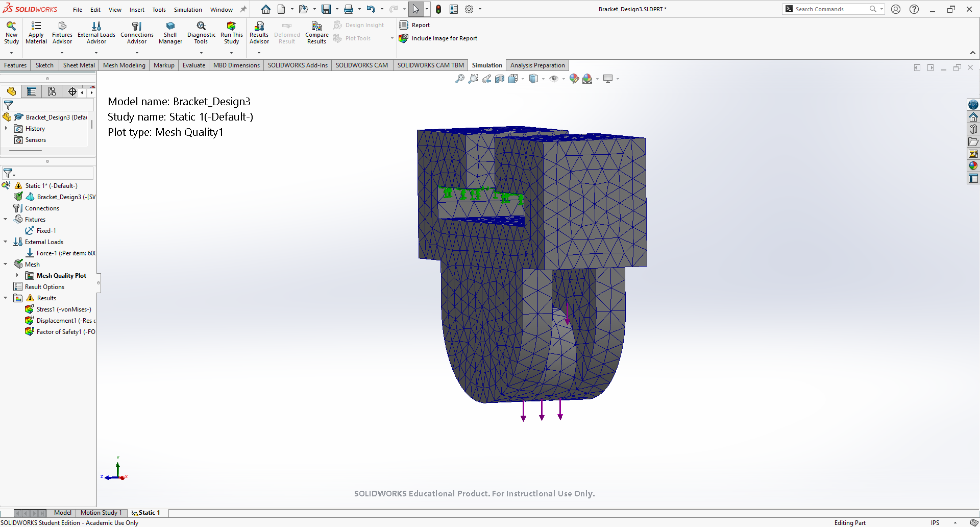Select Displacement1 result plot
Viewport: 980px width, 527px height.
60,321
